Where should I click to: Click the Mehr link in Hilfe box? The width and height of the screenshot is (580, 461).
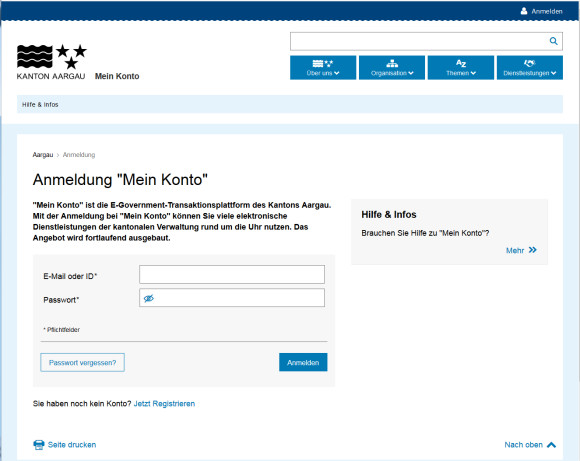tap(515, 250)
